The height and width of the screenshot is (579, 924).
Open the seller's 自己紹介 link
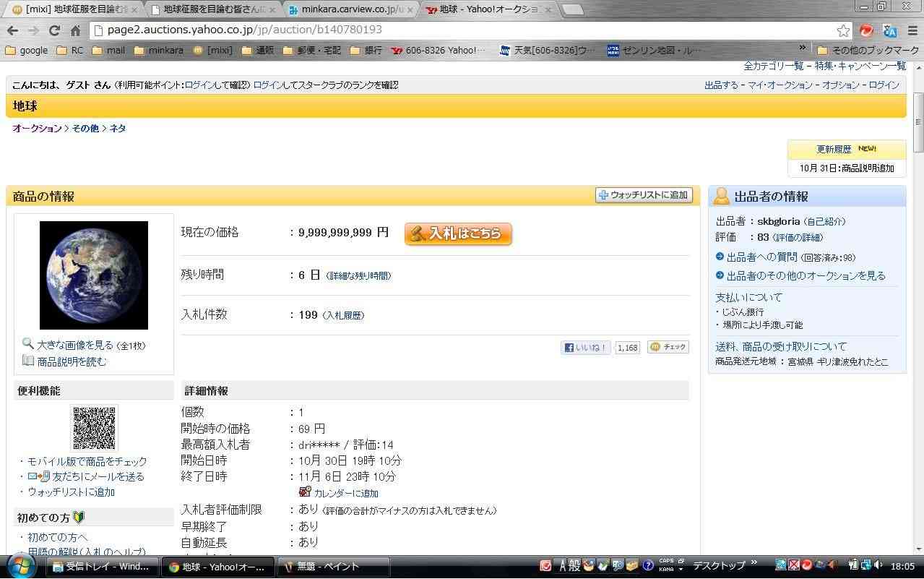(x=824, y=222)
